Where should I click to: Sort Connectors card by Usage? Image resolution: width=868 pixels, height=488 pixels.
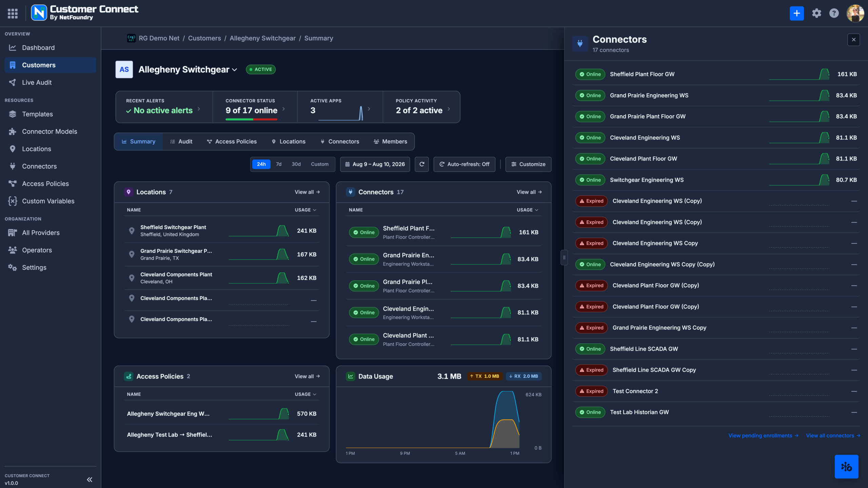528,210
